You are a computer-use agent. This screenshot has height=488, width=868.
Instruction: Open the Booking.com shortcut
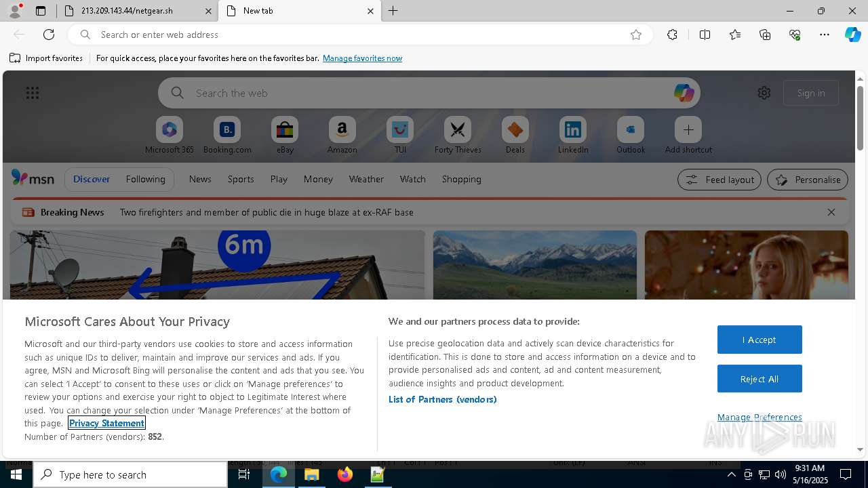227,135
